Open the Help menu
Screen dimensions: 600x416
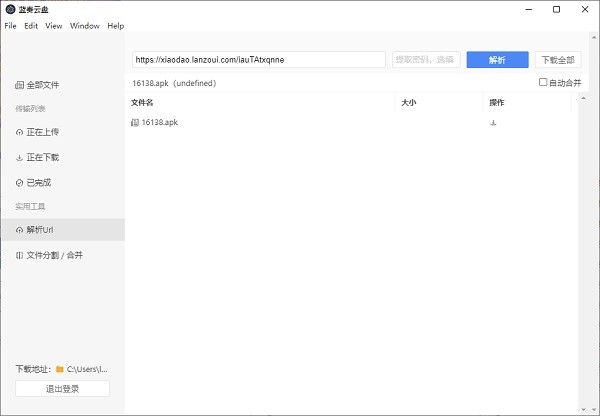click(x=115, y=26)
